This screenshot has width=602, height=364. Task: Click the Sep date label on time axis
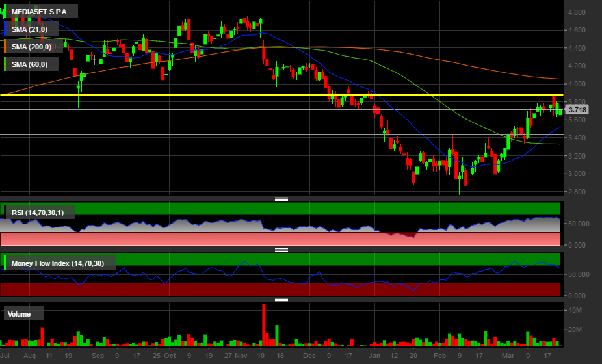pos(98,356)
